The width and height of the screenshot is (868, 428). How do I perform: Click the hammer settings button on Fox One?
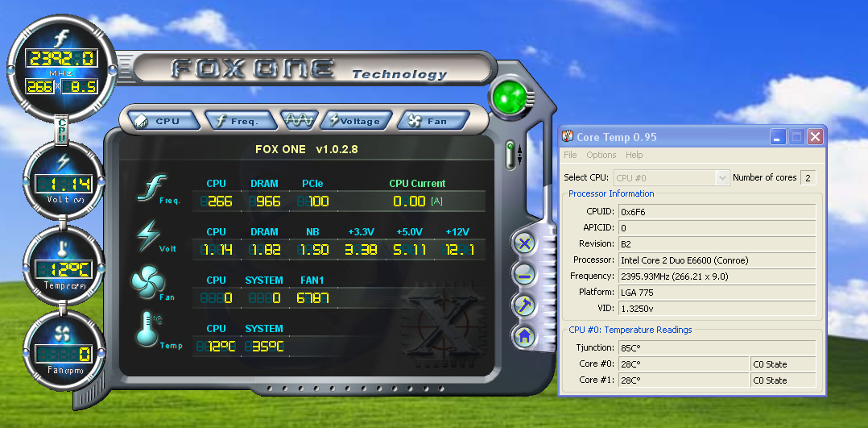click(523, 305)
